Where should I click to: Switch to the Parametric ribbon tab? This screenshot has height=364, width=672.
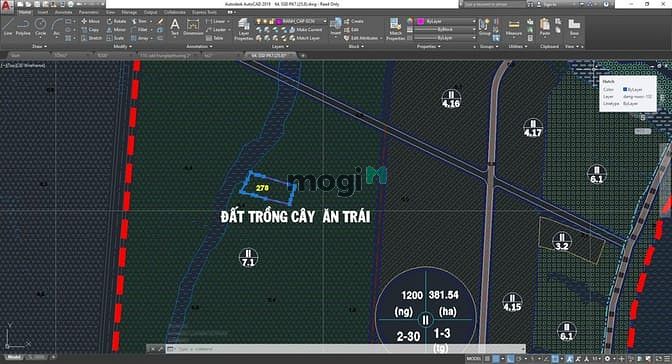click(89, 12)
